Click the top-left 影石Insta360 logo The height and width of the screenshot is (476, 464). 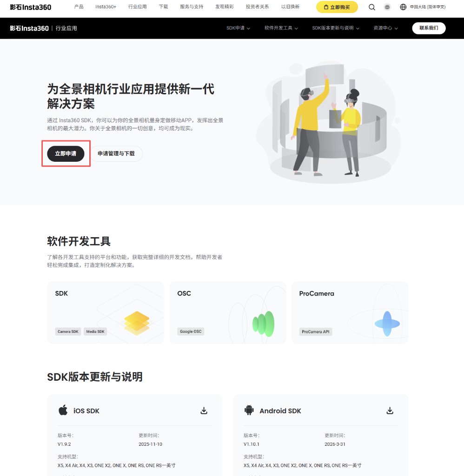coord(30,7)
